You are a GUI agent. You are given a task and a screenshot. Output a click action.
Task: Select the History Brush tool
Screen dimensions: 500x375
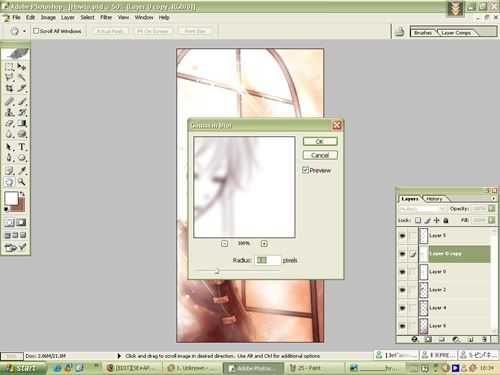pyautogui.click(x=22, y=112)
